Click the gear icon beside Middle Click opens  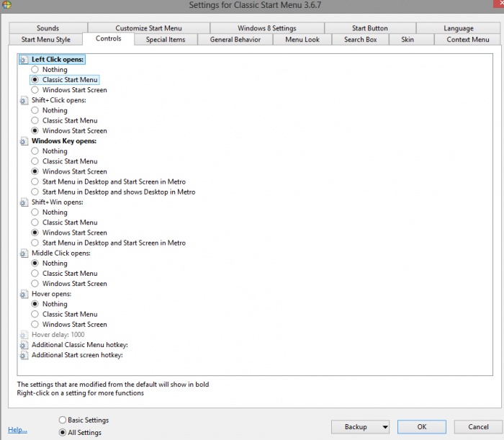pyautogui.click(x=24, y=253)
